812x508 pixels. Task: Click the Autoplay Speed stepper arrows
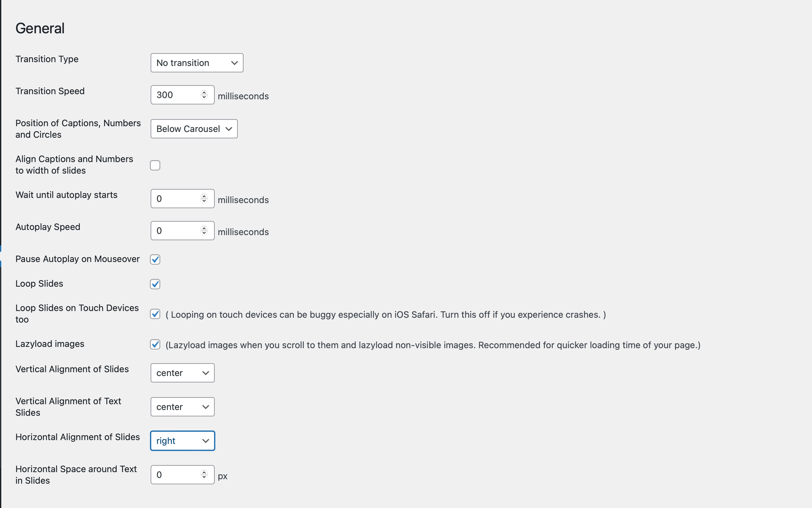(204, 231)
